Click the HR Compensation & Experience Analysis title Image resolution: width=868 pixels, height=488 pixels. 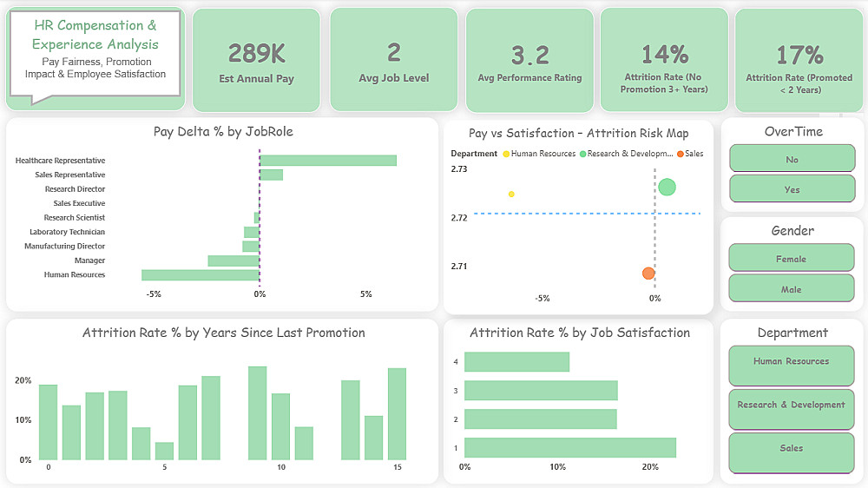(x=95, y=35)
